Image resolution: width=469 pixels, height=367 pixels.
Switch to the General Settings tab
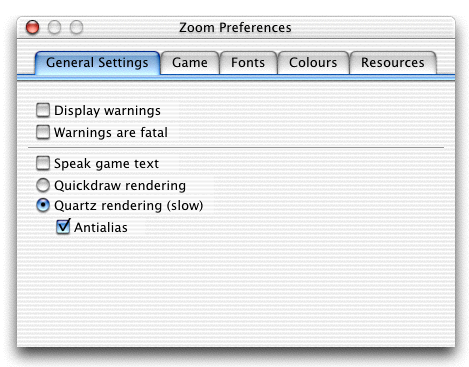[x=97, y=63]
